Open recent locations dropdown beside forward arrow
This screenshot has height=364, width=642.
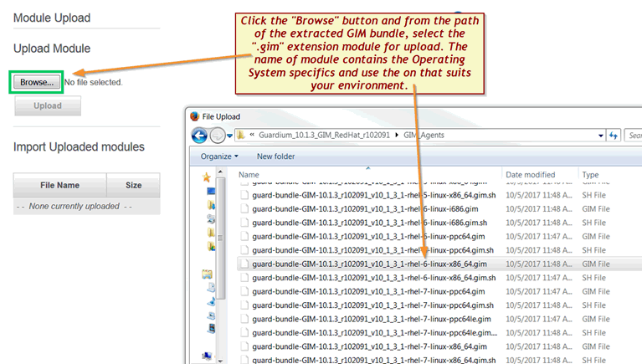(229, 136)
